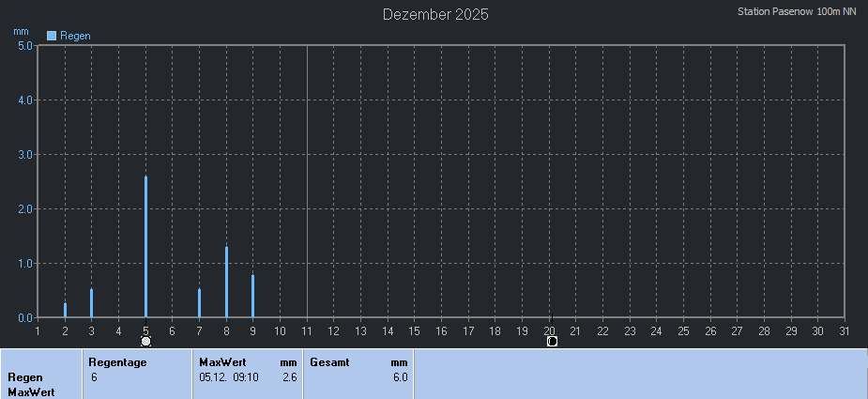Select the small rain bar on day 2

click(x=65, y=310)
